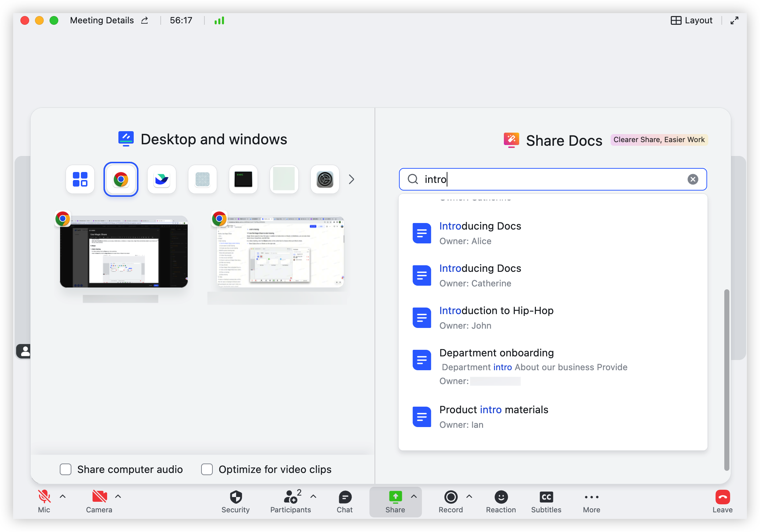Open the Participants panel

[x=291, y=502]
